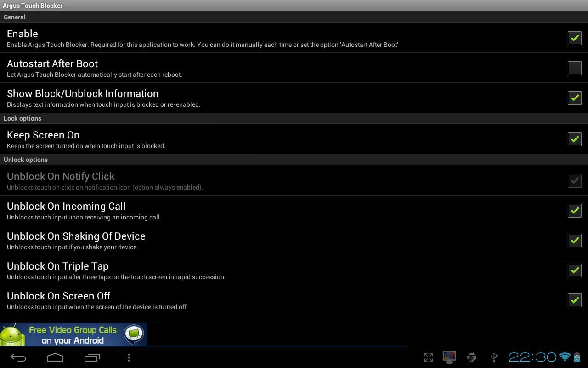588x368 pixels.
Task: Uncheck Unblock On Incoming Call checkbox
Action: (x=574, y=210)
